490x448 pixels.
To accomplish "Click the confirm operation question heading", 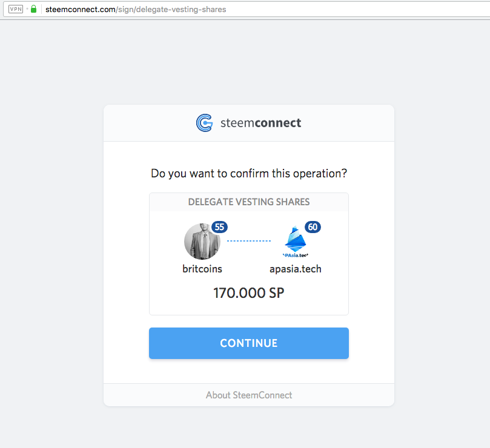I will 249,173.
